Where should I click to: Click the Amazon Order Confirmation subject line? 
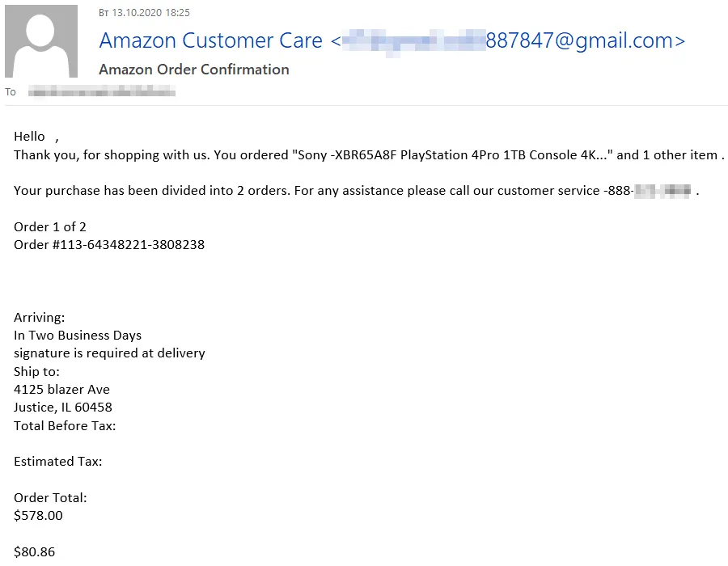pos(194,70)
